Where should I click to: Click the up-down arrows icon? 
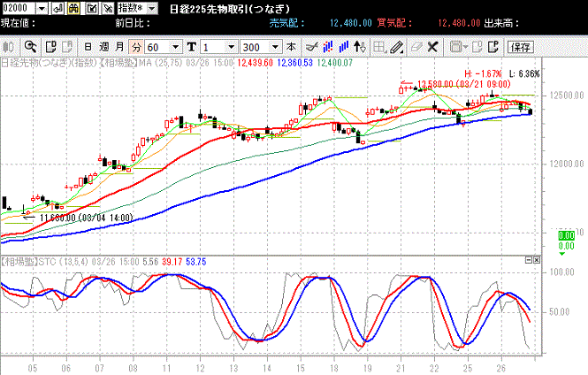point(360,47)
